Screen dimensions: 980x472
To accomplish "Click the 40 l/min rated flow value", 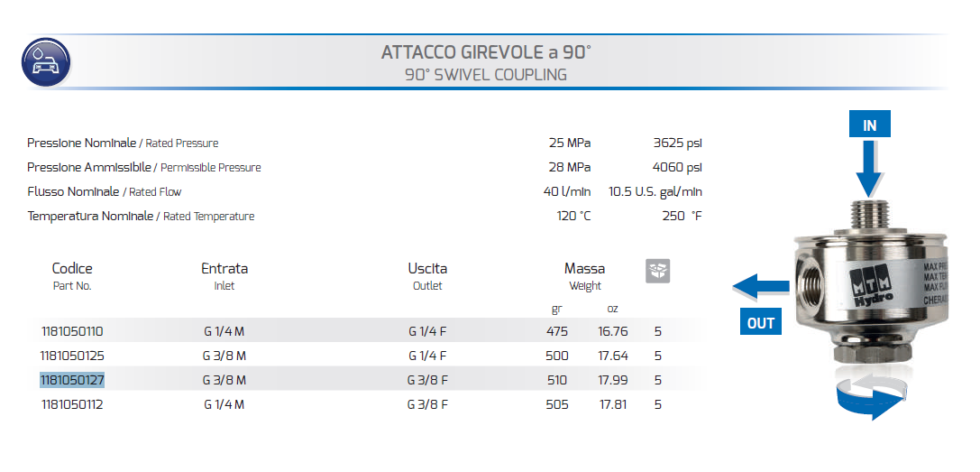I will (566, 191).
